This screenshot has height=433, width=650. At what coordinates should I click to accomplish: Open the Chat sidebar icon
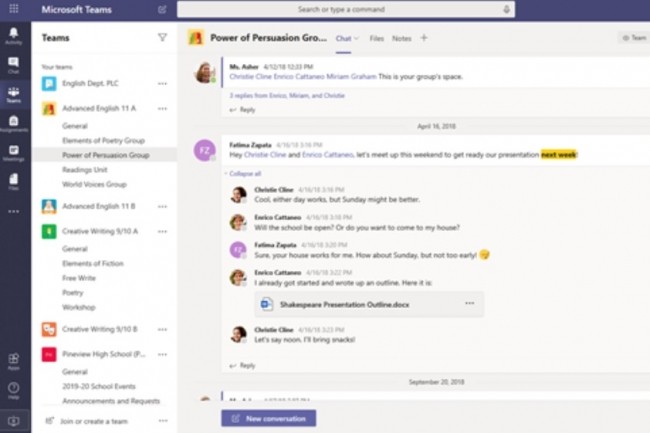click(14, 65)
